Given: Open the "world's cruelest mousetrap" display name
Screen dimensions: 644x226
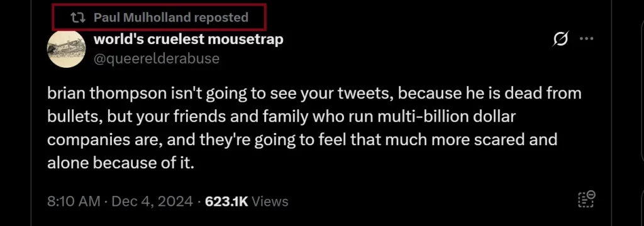Looking at the screenshot, I should 189,40.
